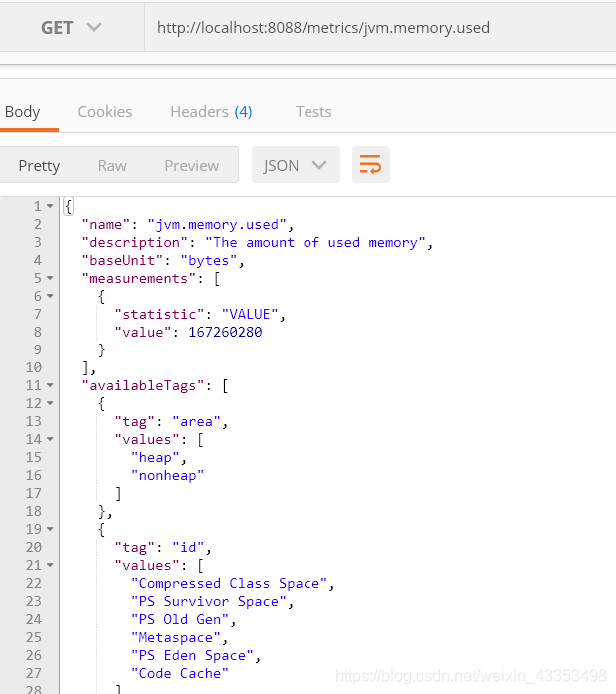
Task: Toggle the wrap lines icon button
Action: pyautogui.click(x=370, y=164)
